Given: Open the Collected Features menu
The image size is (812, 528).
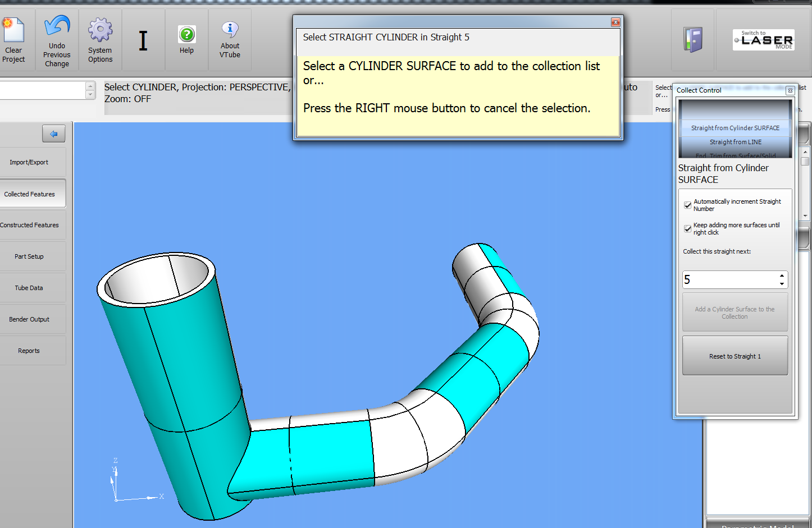Looking at the screenshot, I should tap(30, 194).
